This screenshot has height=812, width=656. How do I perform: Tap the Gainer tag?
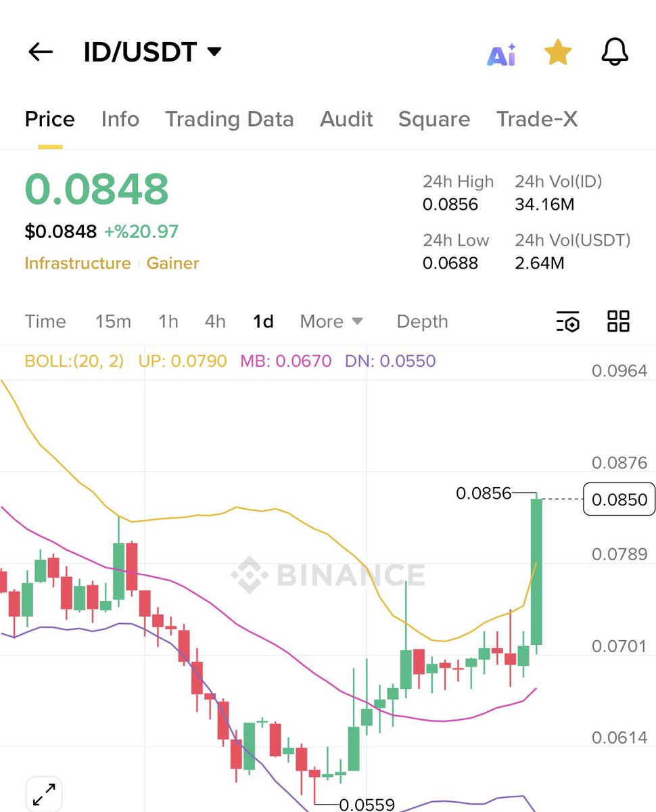point(173,263)
